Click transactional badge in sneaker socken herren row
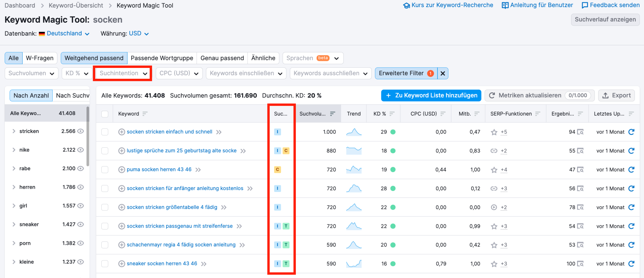This screenshot has width=644, height=278. [286, 264]
